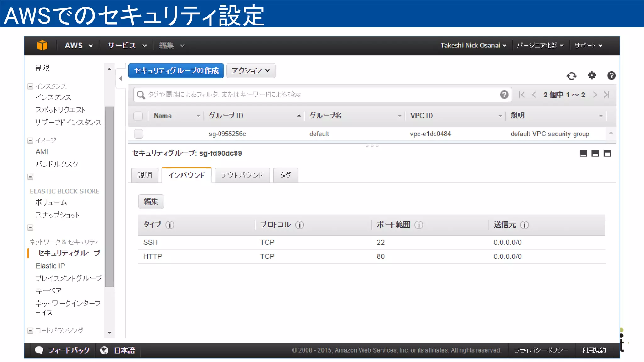Click the search field help icon
The height and width of the screenshot is (362, 644).
504,95
